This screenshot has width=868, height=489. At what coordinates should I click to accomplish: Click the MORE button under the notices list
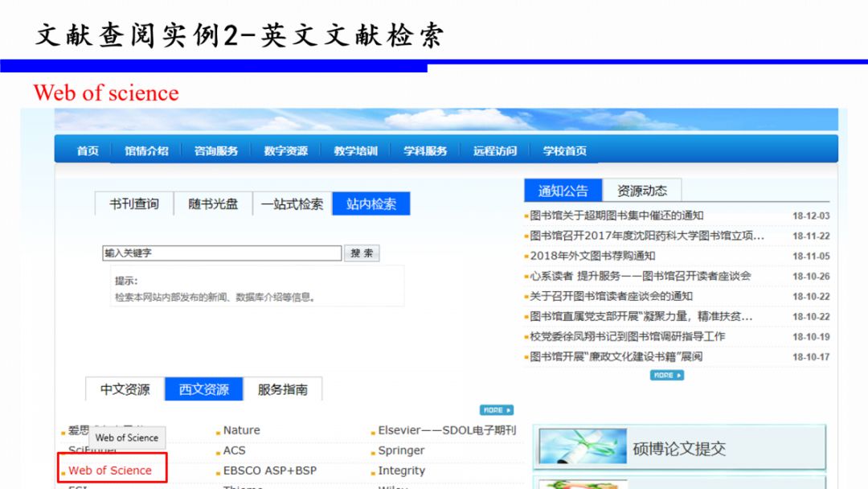[666, 376]
